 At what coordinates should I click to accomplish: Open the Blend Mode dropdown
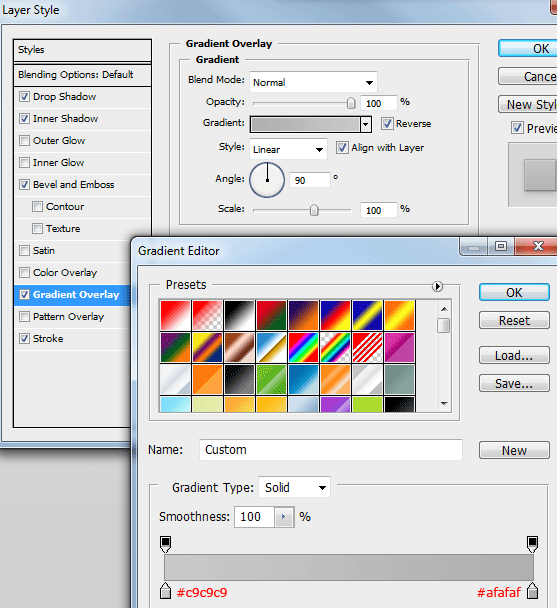[x=313, y=82]
